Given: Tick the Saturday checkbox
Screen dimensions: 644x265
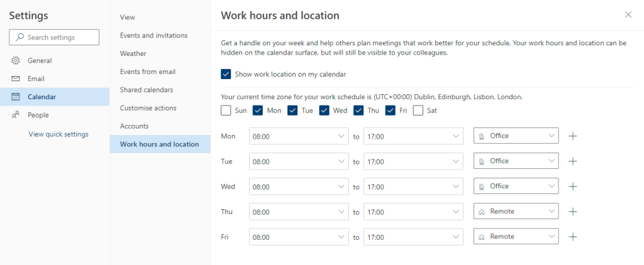Looking at the screenshot, I should click(x=418, y=111).
